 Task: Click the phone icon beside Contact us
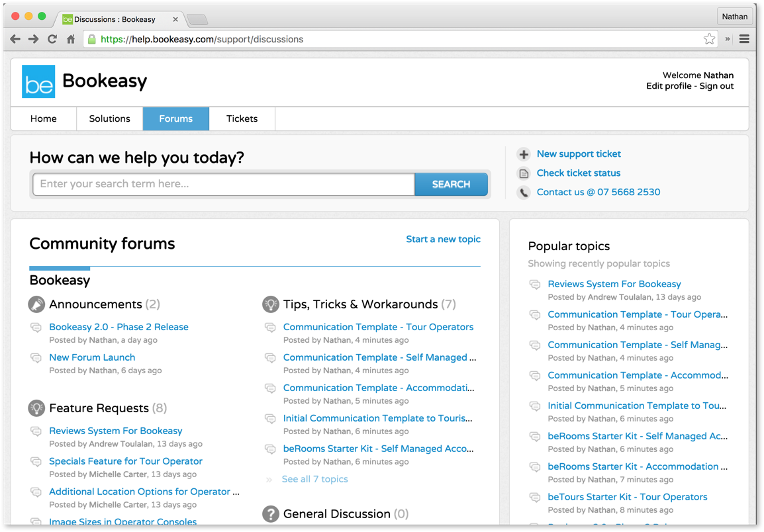(x=524, y=193)
